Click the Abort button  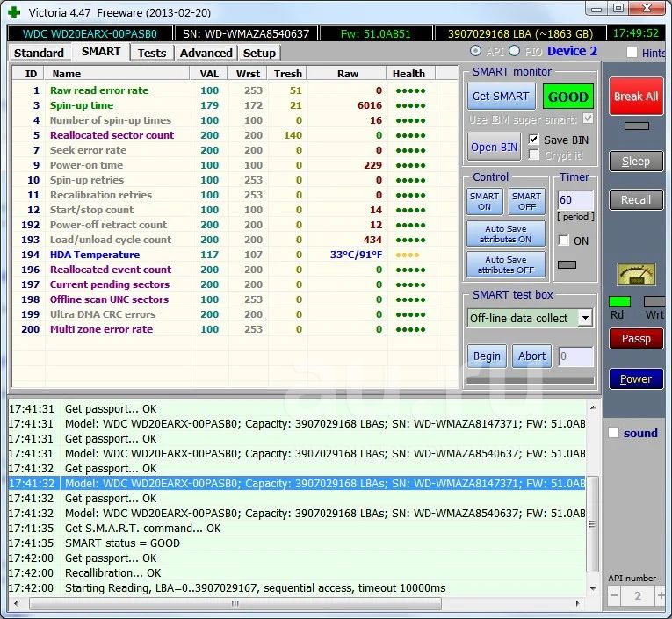[x=531, y=356]
